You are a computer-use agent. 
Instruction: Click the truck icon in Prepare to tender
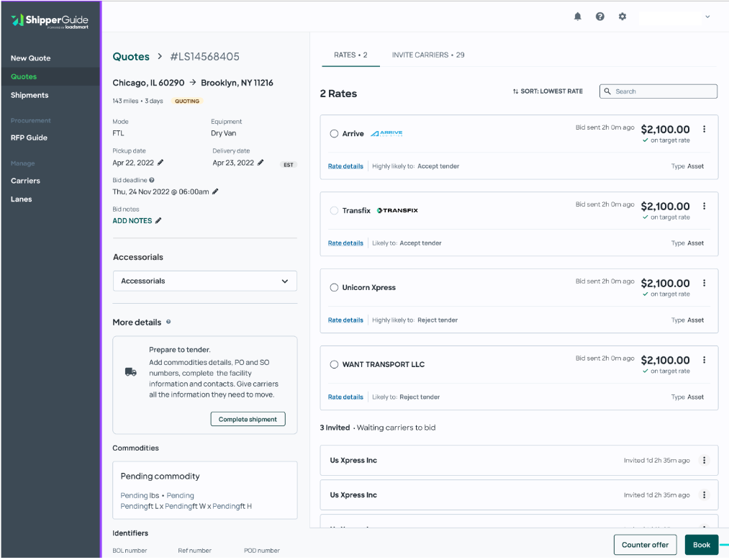tap(131, 372)
